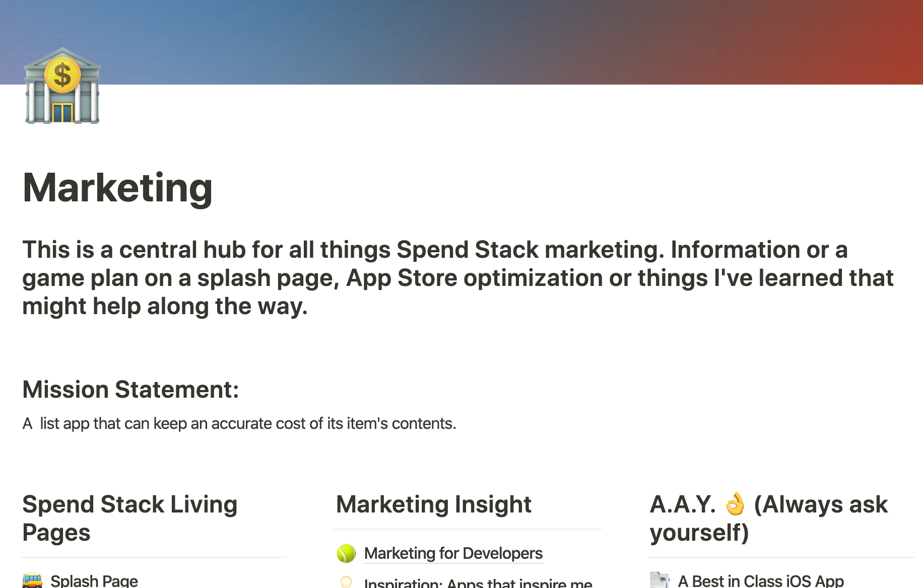This screenshot has width=923, height=588.
Task: Click the mission statement sentence text
Action: pyautogui.click(x=239, y=423)
